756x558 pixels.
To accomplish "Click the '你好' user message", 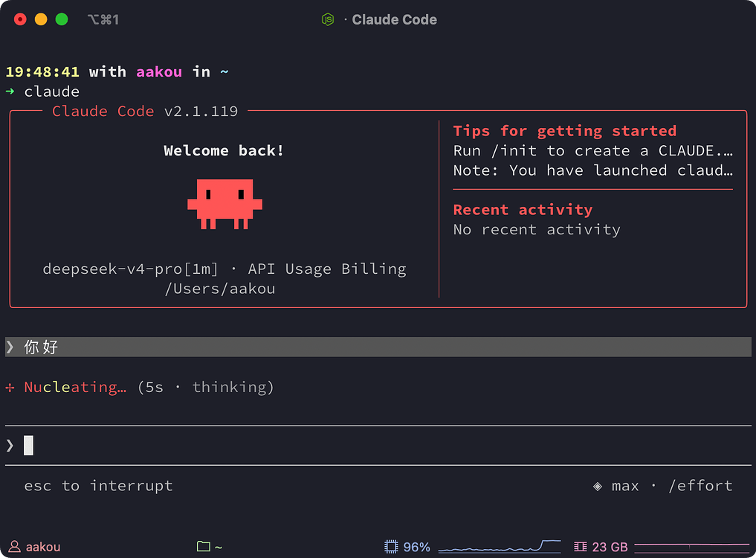I will tap(41, 347).
